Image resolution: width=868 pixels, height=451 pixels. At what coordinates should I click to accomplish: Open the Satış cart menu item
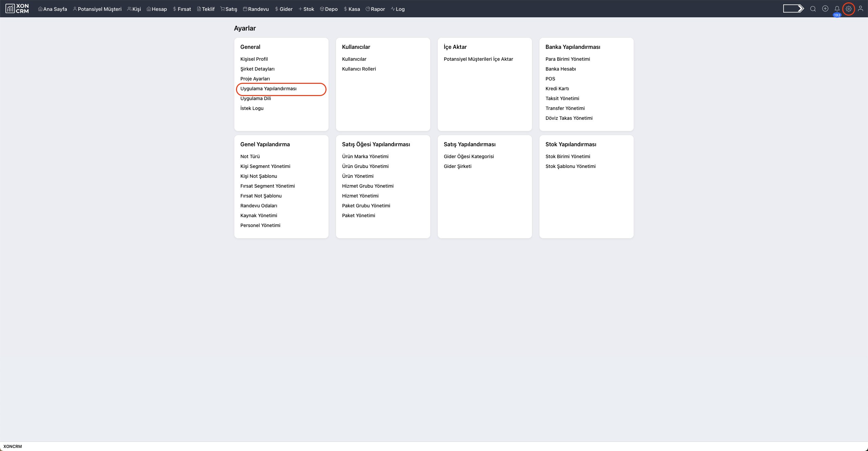click(x=229, y=9)
